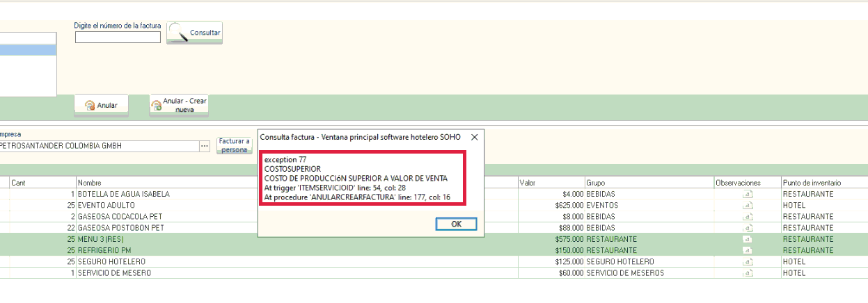Open observations note icon for EVENTO ADULTO
The image size is (868, 303).
[x=748, y=206]
